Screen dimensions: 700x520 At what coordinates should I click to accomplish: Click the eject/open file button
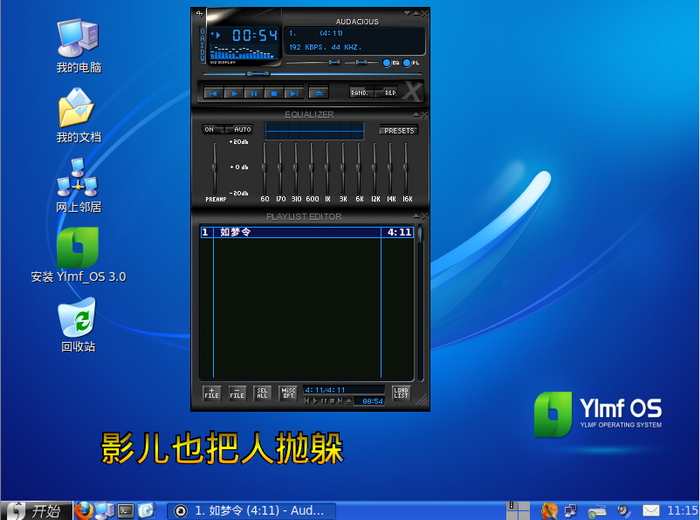pos(318,93)
